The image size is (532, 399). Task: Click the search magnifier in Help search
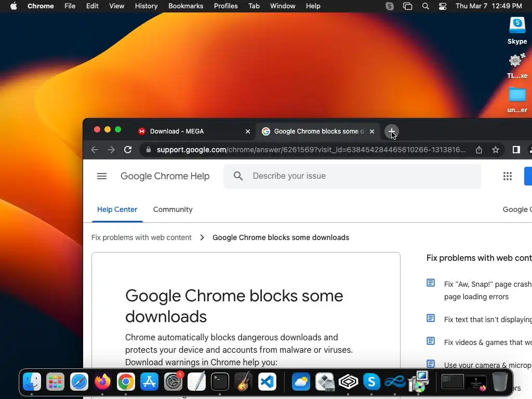[x=238, y=176]
